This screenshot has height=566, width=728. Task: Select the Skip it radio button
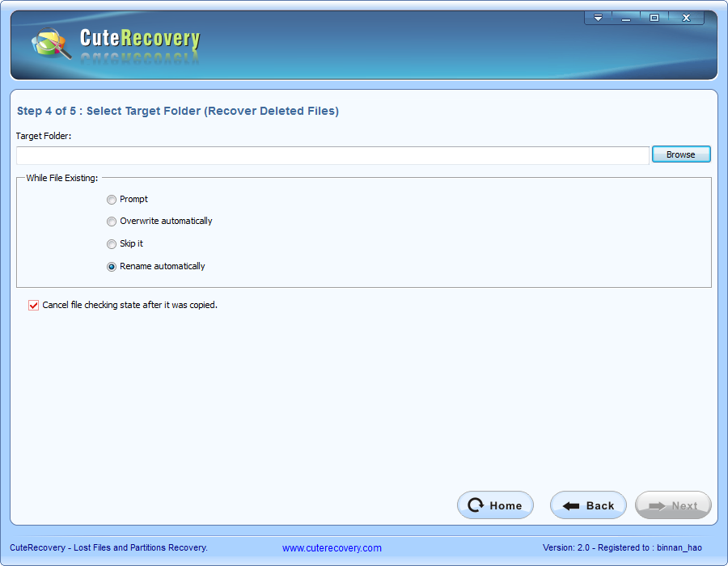tap(112, 244)
